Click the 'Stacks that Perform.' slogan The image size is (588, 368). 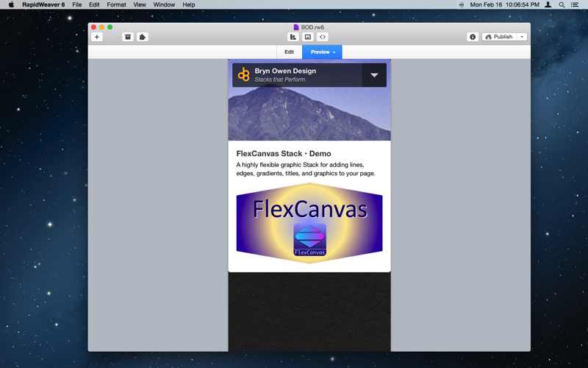pyautogui.click(x=281, y=79)
